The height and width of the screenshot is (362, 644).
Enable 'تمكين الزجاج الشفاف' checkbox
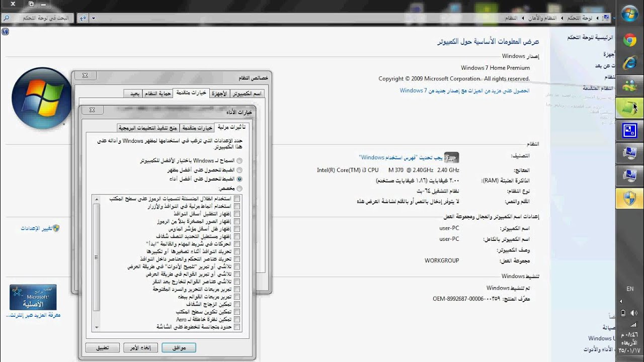coord(236,304)
